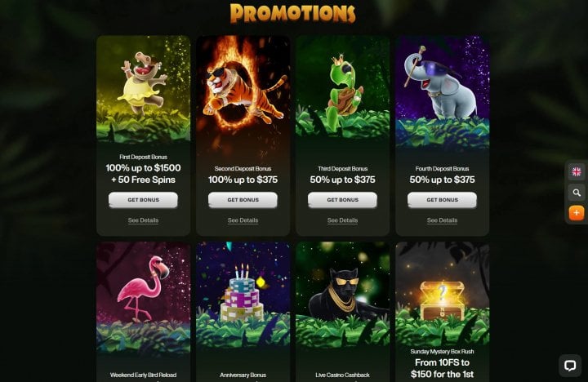Click the elephant with sunglasses image
588x382 pixels.
[x=442, y=90]
